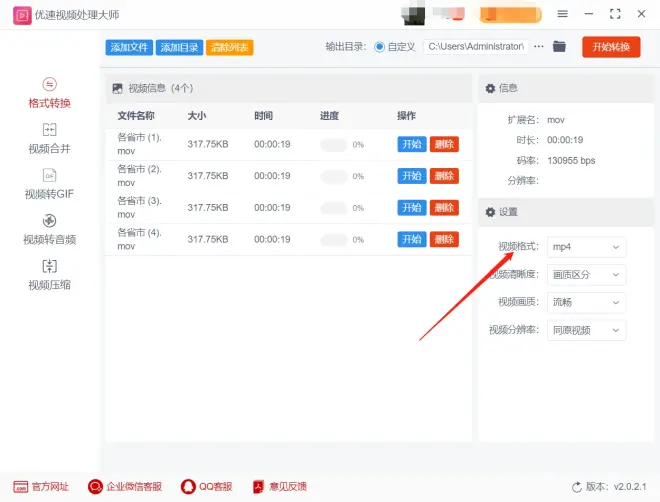
Task: Click the 130955 bps bitrate value
Action: click(571, 161)
